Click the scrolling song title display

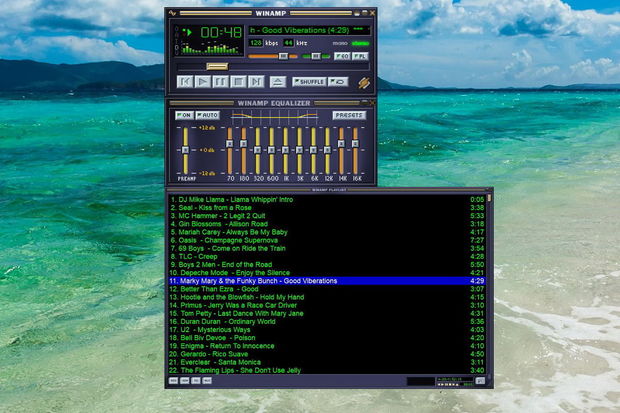(309, 30)
